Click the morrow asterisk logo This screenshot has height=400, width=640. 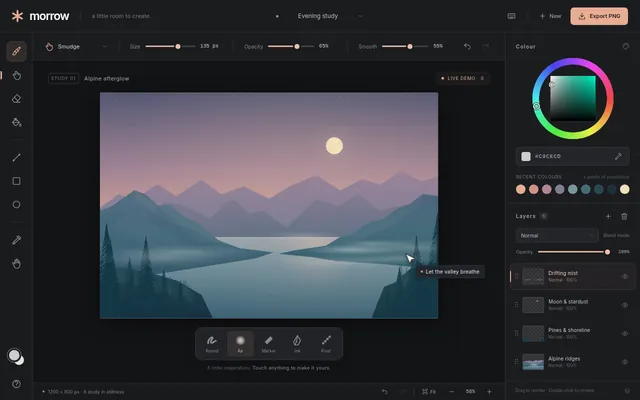[x=17, y=16]
